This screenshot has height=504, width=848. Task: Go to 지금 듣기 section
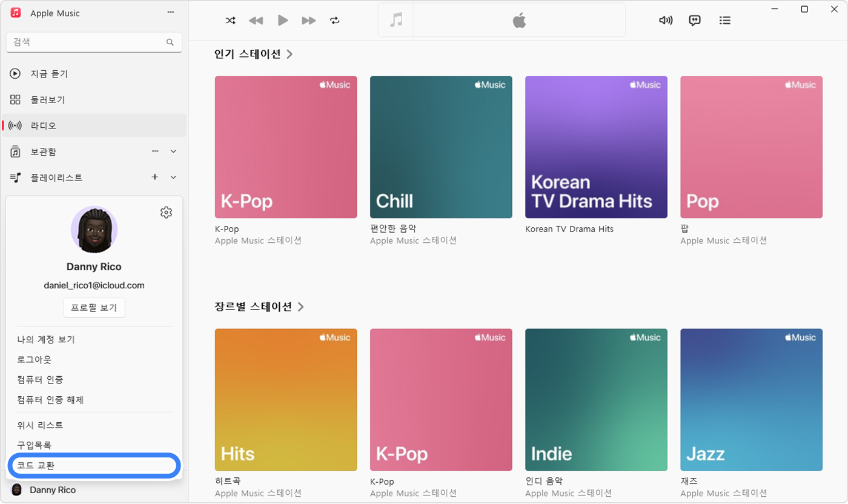coord(94,74)
